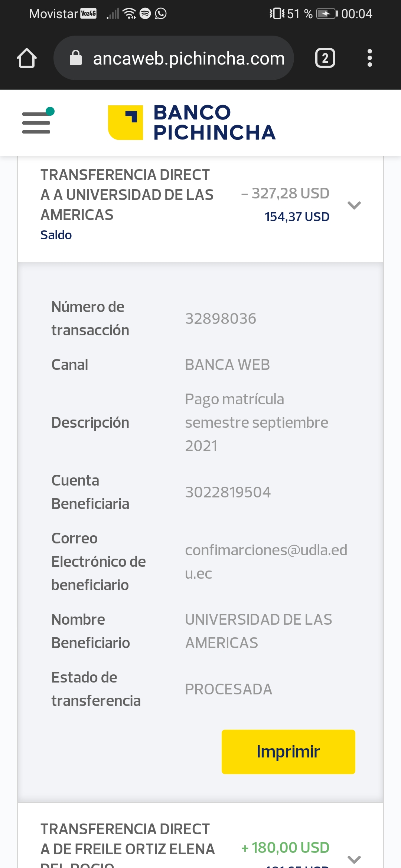Tap the Banco Pichincha logo
This screenshot has width=401, height=868.
(x=192, y=122)
